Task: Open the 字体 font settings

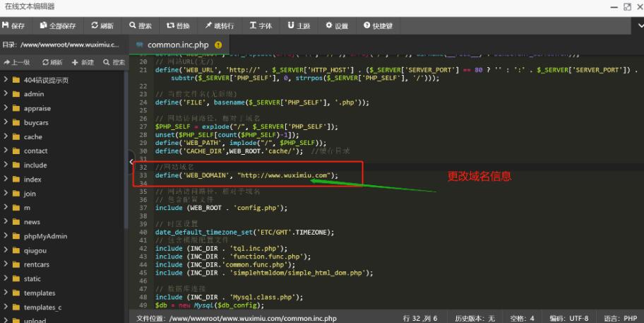Action: click(261, 25)
